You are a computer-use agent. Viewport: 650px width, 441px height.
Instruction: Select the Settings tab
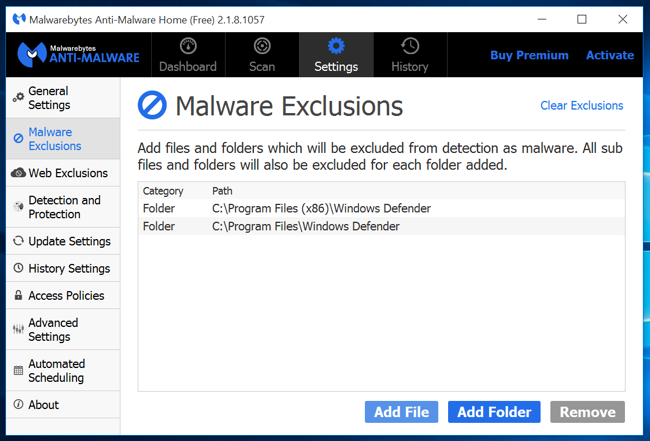click(336, 55)
